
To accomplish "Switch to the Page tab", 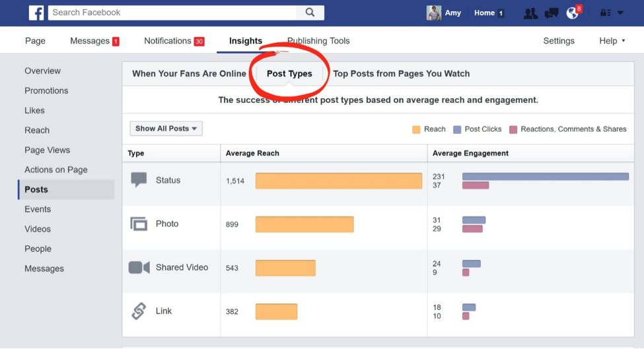I will click(x=35, y=41).
